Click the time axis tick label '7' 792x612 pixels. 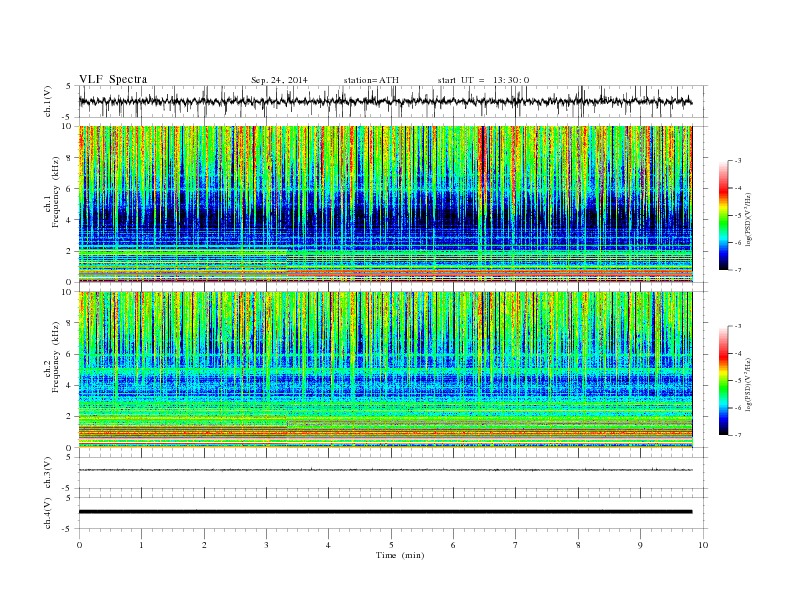(516, 545)
